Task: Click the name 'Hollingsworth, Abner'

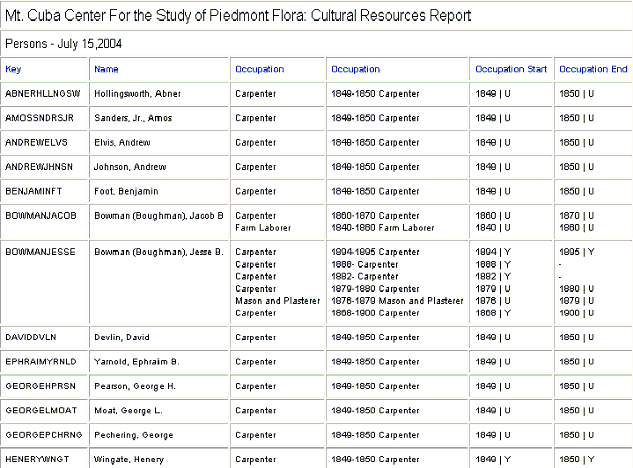Action: (x=137, y=94)
